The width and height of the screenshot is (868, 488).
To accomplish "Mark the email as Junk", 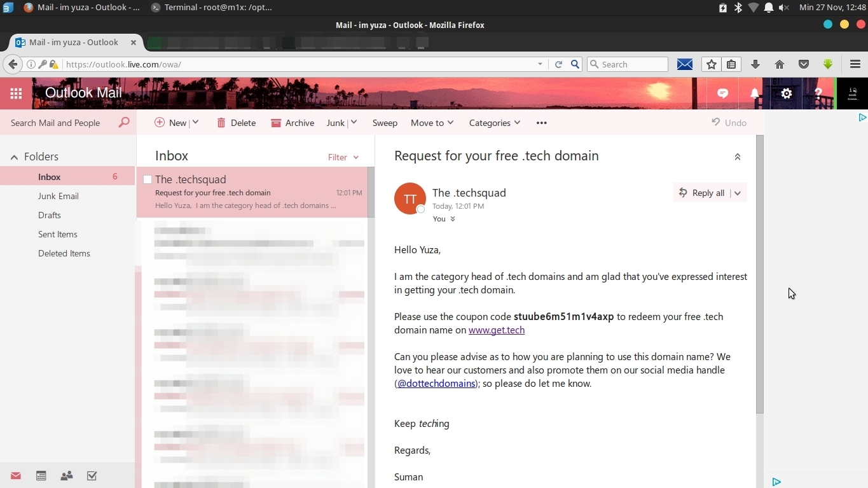I will click(x=335, y=123).
